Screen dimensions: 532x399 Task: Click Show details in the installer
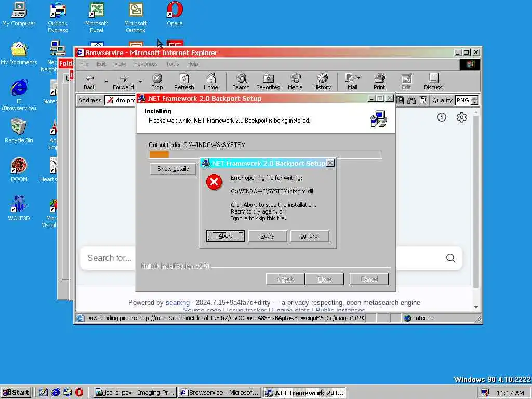click(x=173, y=169)
